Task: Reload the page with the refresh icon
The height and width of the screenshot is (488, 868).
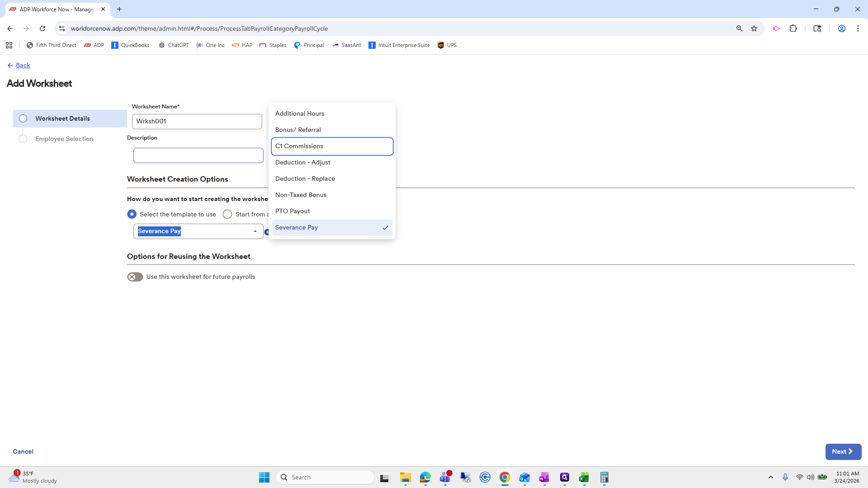Action: [42, 28]
